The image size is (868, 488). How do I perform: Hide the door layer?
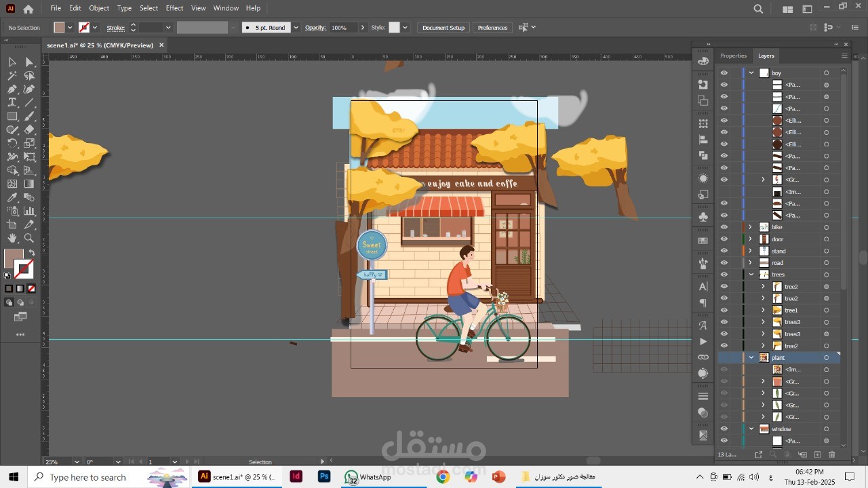pos(724,239)
